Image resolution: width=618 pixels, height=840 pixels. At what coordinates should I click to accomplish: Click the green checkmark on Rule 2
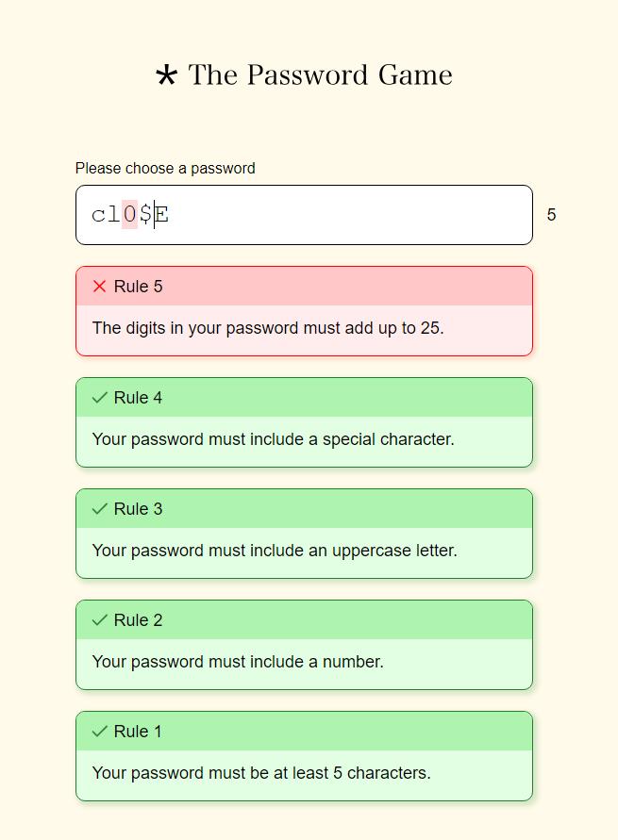point(99,620)
